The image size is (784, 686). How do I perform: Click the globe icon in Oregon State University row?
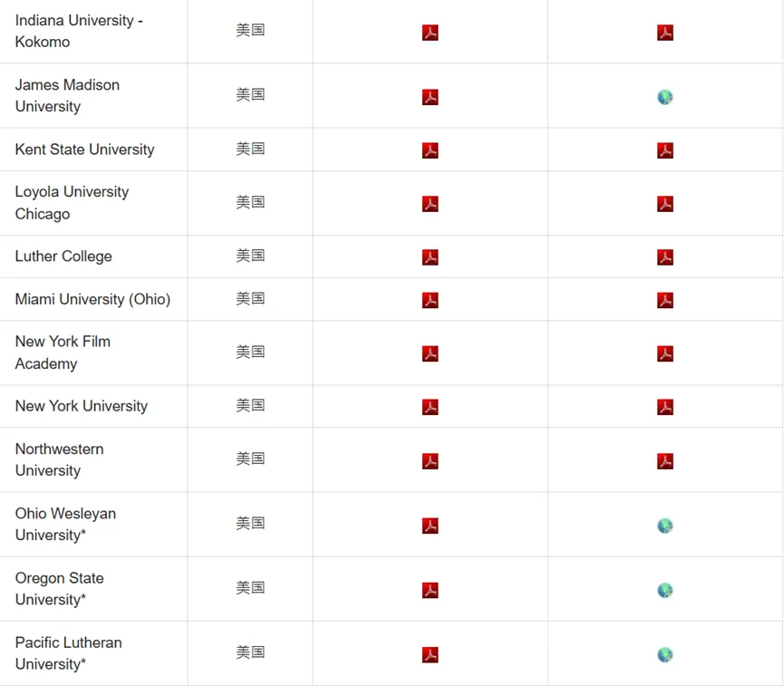[665, 590]
